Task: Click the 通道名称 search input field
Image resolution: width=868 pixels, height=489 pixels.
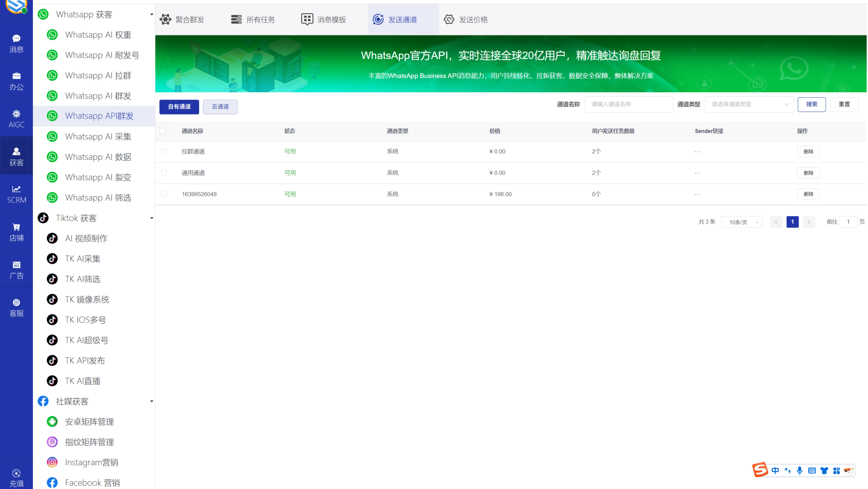Action: [628, 104]
